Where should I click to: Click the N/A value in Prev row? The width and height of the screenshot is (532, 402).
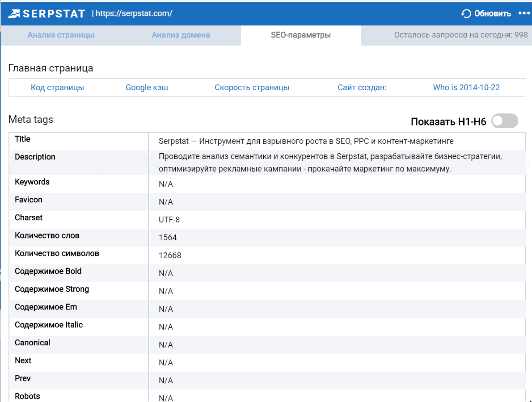pos(166,381)
